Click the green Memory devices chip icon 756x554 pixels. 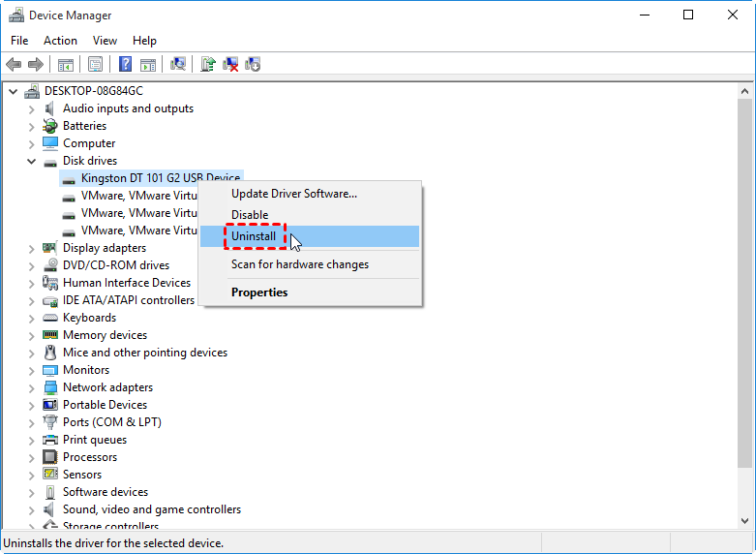pos(50,334)
